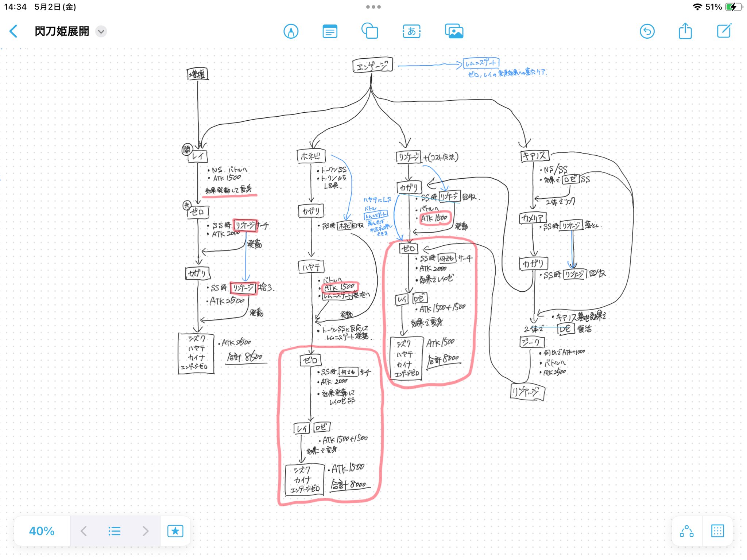Open the multitasking three-dot menu

coord(373,7)
